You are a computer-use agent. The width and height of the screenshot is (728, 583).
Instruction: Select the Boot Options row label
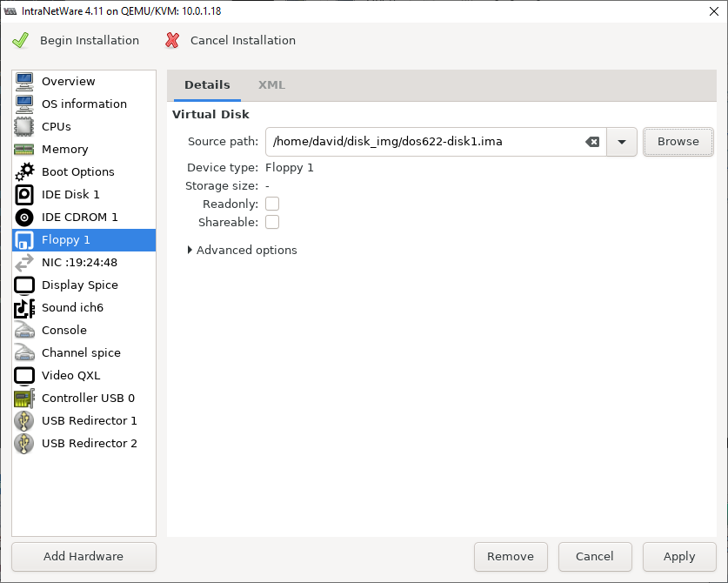click(x=78, y=172)
